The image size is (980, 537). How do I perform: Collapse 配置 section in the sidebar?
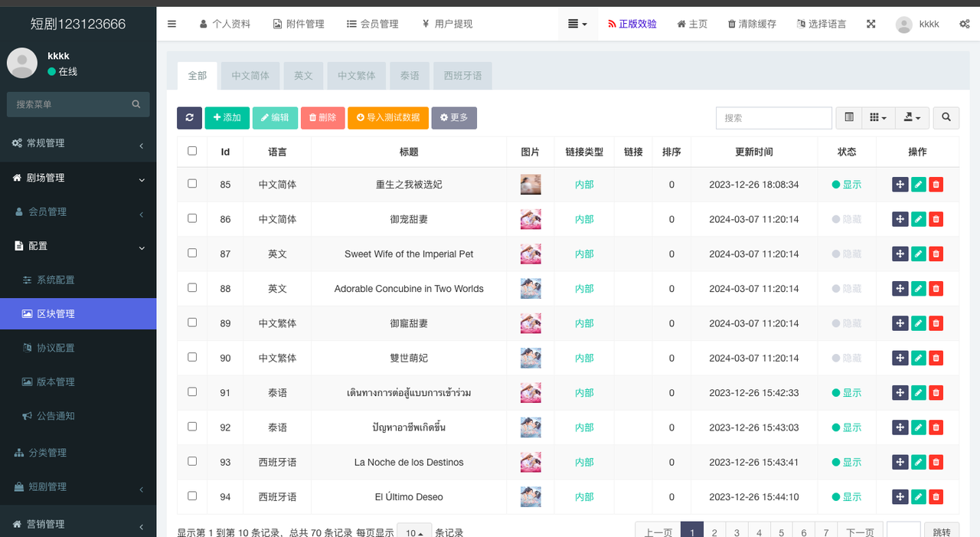click(78, 246)
